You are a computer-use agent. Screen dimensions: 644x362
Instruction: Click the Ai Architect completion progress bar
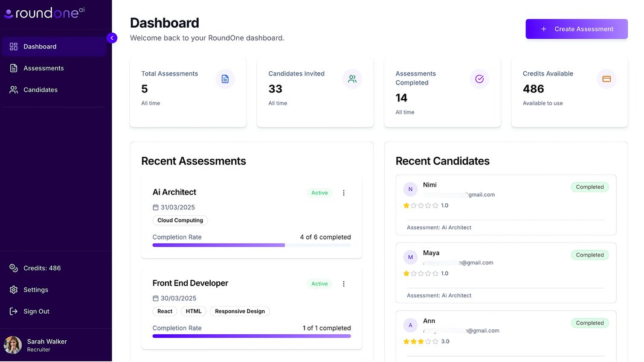[x=251, y=245]
